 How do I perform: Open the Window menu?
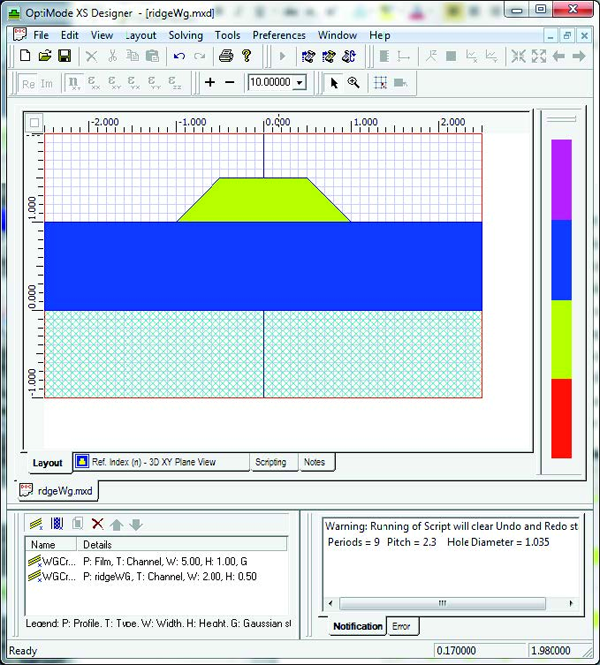[x=338, y=35]
